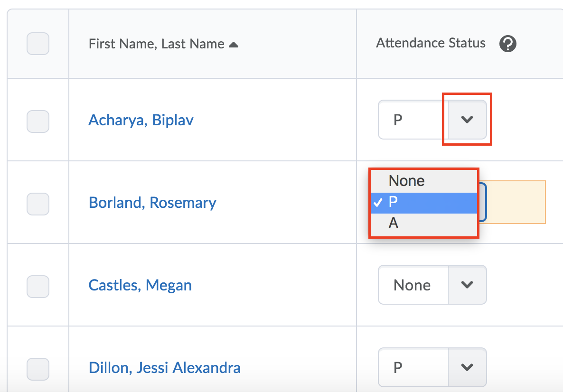Select None in the open status list

tap(424, 181)
